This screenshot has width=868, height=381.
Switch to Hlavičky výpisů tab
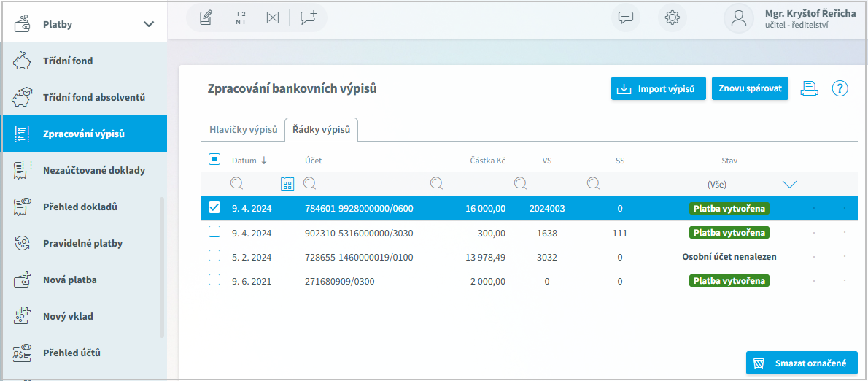(243, 130)
